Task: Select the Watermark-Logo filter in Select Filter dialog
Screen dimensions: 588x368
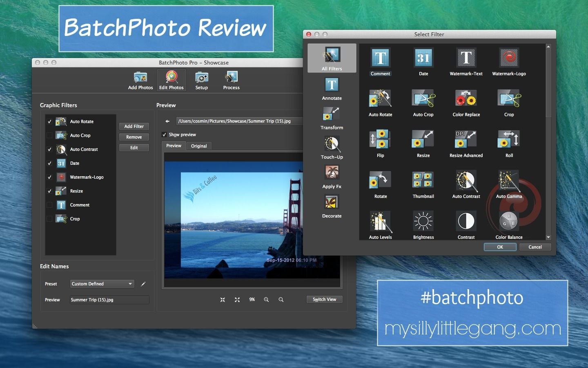Action: (x=509, y=61)
